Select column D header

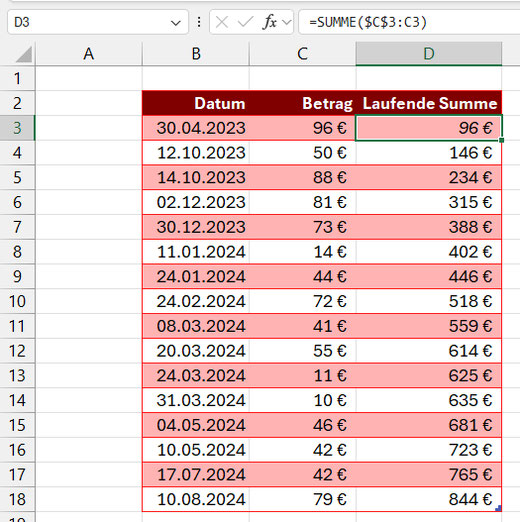pyautogui.click(x=429, y=54)
